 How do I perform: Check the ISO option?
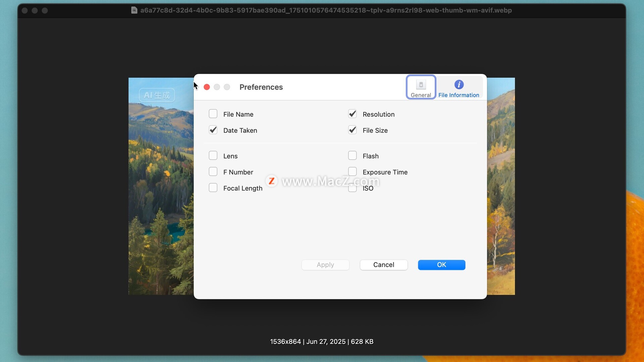click(x=352, y=188)
